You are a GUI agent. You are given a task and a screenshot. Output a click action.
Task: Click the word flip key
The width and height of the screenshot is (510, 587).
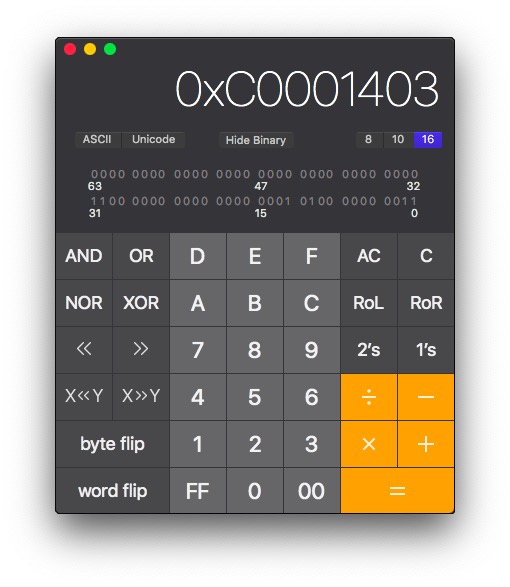(x=112, y=490)
